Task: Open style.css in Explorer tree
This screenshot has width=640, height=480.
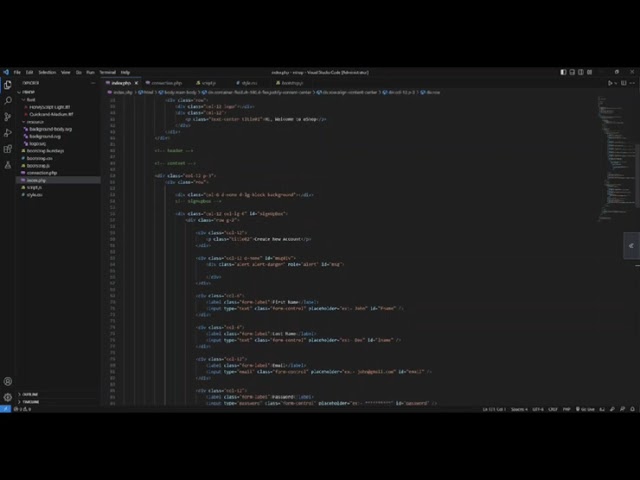Action: tap(35, 195)
